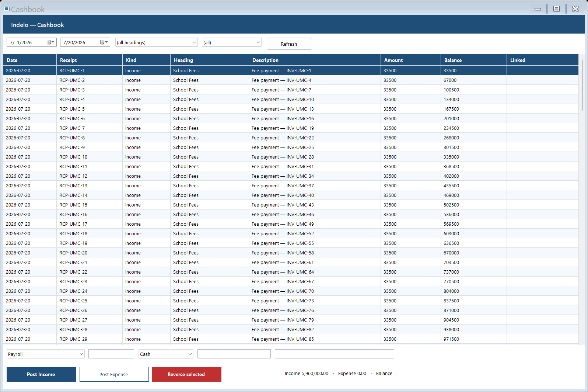
Task: Click the Post Expense button
Action: coord(114,374)
